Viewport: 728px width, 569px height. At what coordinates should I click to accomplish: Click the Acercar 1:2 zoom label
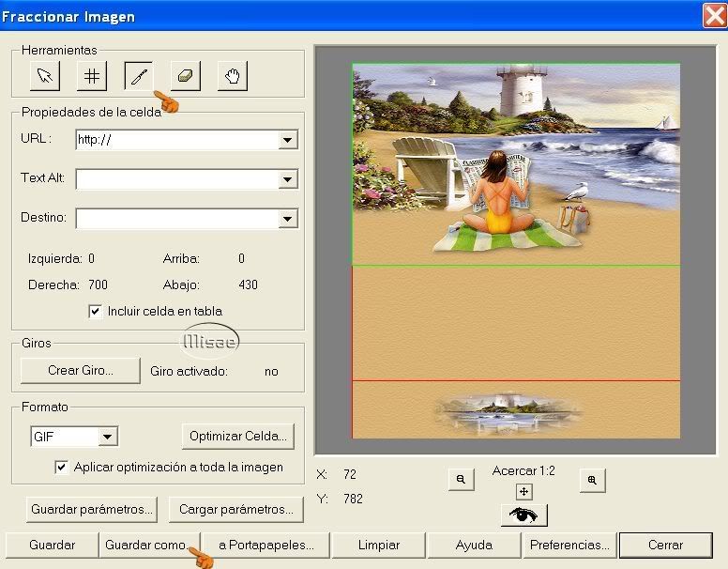tap(523, 471)
